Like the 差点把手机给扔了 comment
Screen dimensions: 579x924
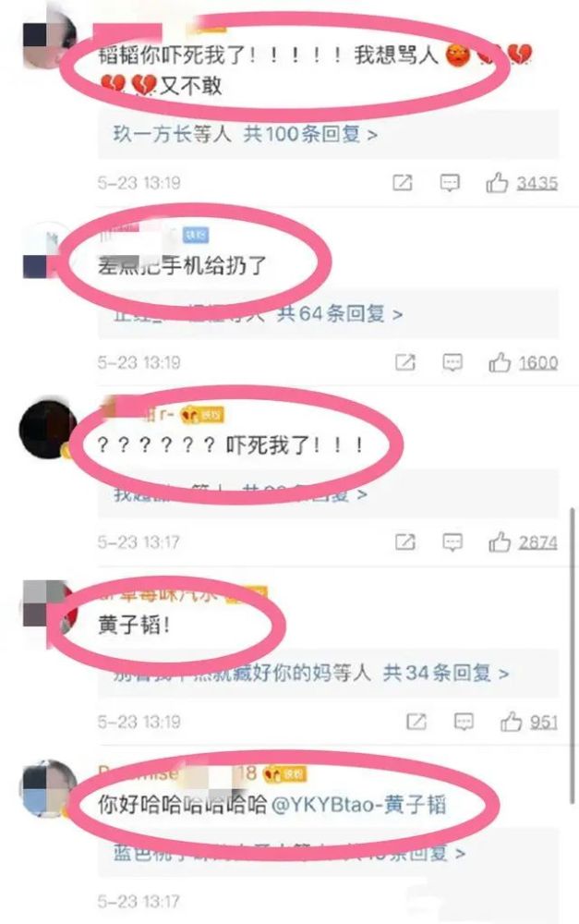[500, 362]
